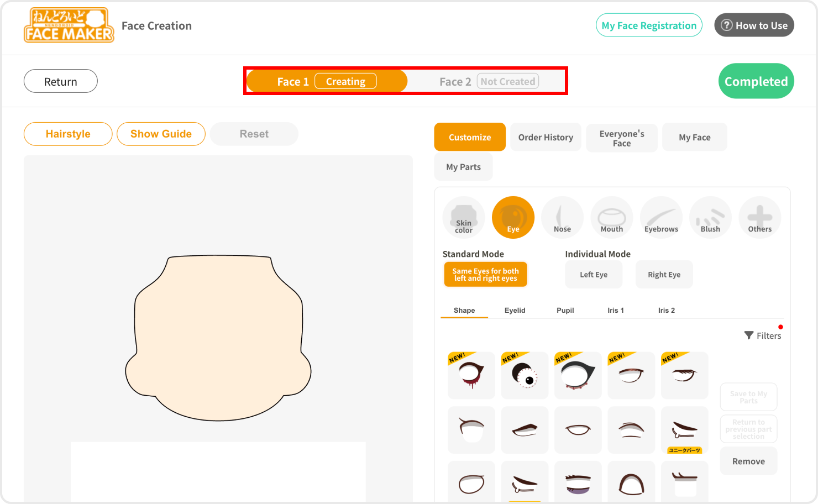Click the Show Guide button

point(161,134)
